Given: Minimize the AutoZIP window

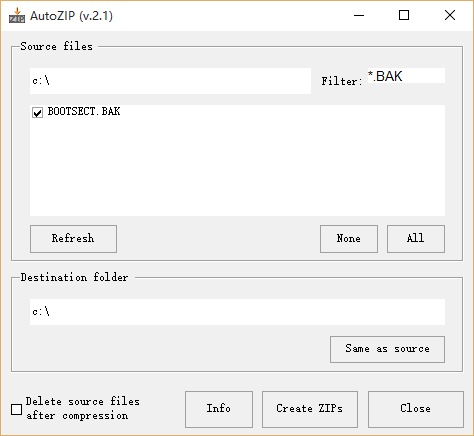Looking at the screenshot, I should (x=359, y=15).
